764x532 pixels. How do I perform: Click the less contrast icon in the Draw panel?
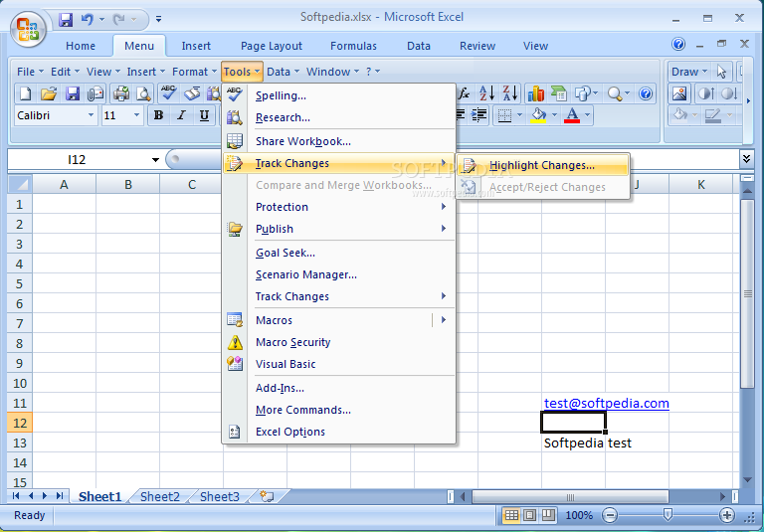click(729, 93)
